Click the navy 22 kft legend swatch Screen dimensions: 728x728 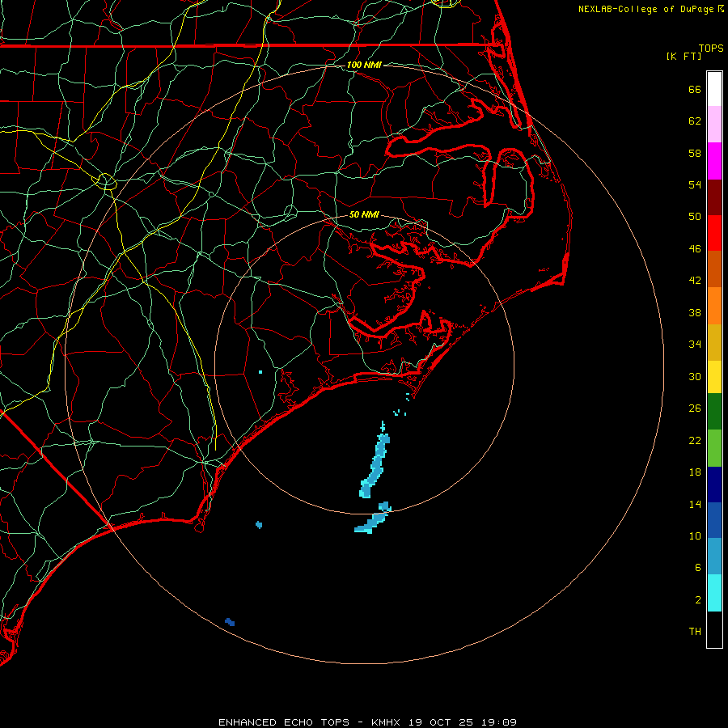[714, 485]
